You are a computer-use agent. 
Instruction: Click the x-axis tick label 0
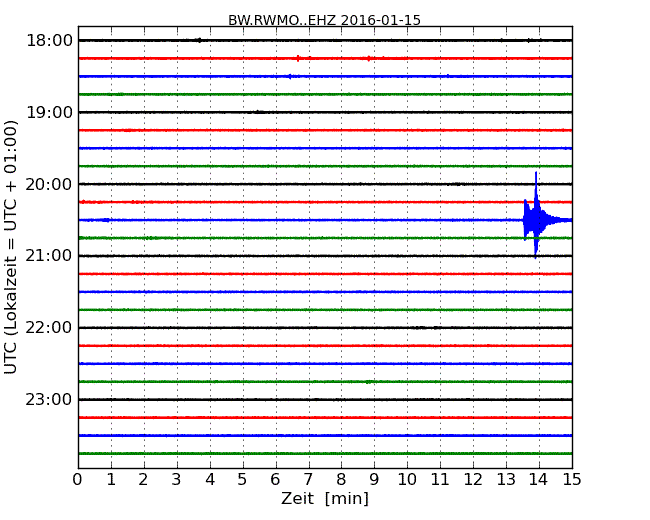tap(78, 480)
